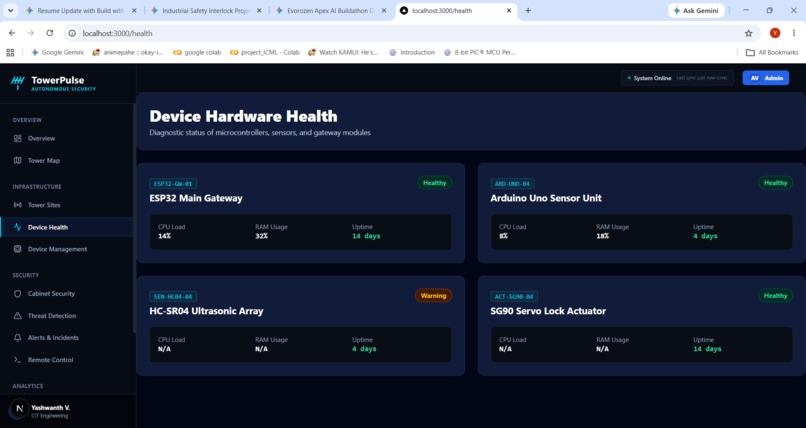The image size is (806, 428).
Task: Open a new browser tab
Action: 527,10
